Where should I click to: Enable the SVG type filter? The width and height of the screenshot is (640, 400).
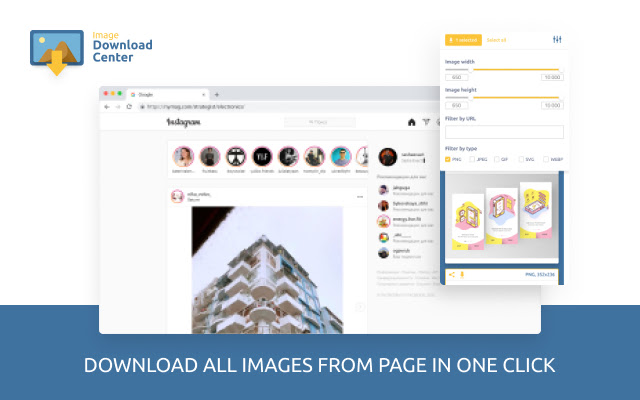[521, 159]
